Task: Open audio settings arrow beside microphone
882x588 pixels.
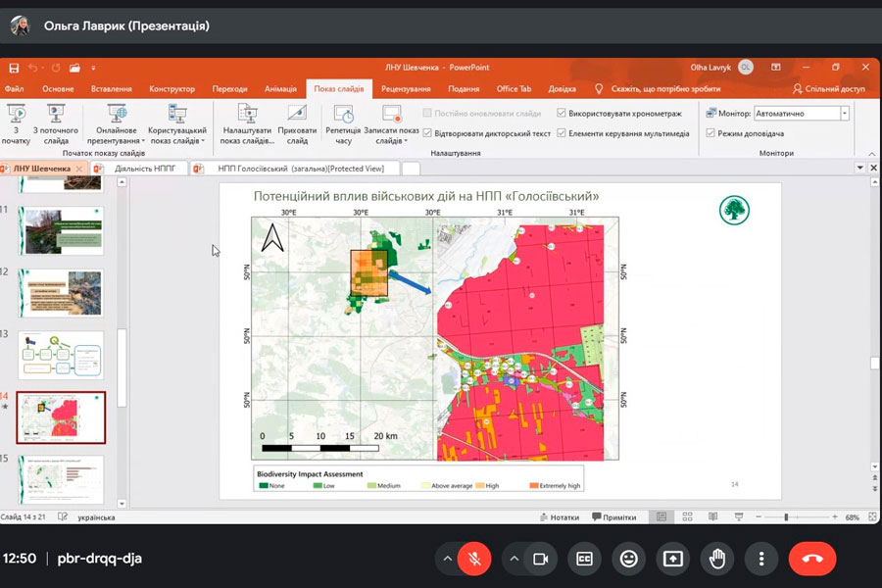Action: [x=448, y=559]
